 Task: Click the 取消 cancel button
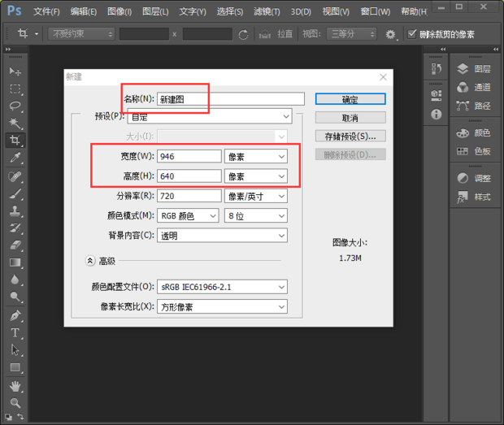tap(350, 118)
